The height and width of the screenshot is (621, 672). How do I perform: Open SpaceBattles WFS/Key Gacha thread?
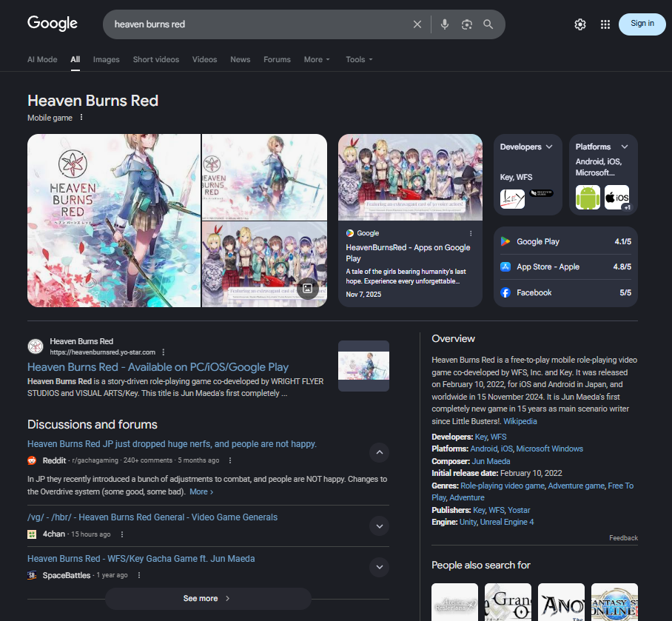click(x=141, y=559)
